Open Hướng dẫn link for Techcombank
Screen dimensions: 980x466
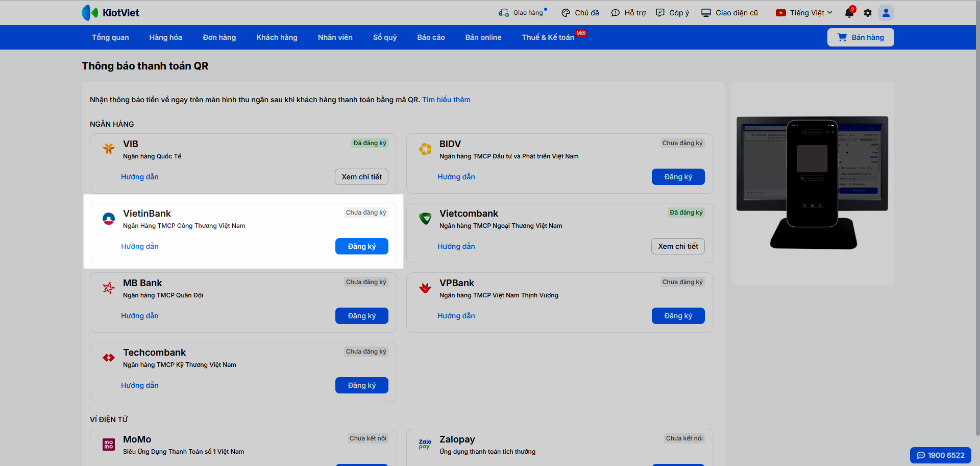[x=140, y=385]
